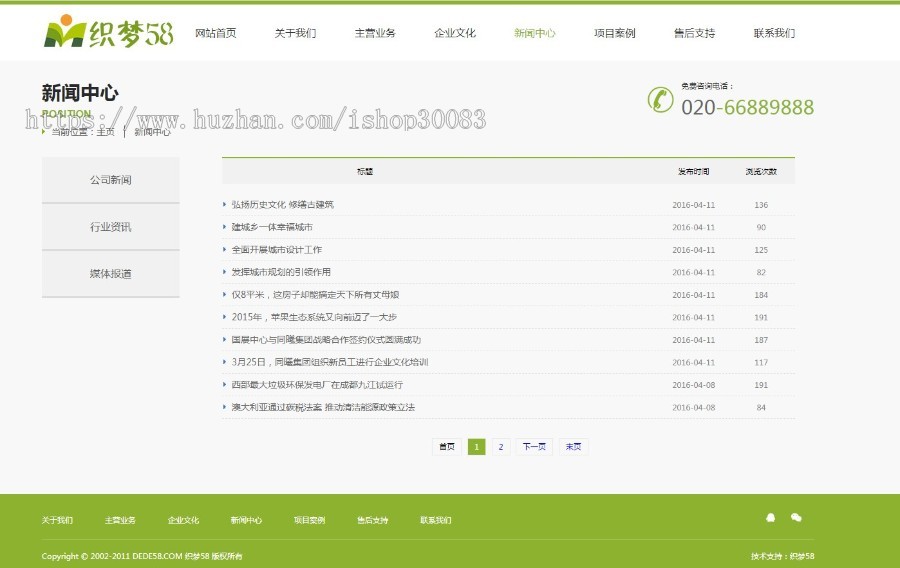Screen dimensions: 900x568
Task: Select 主营业务 in the top menu
Action: click(x=375, y=33)
